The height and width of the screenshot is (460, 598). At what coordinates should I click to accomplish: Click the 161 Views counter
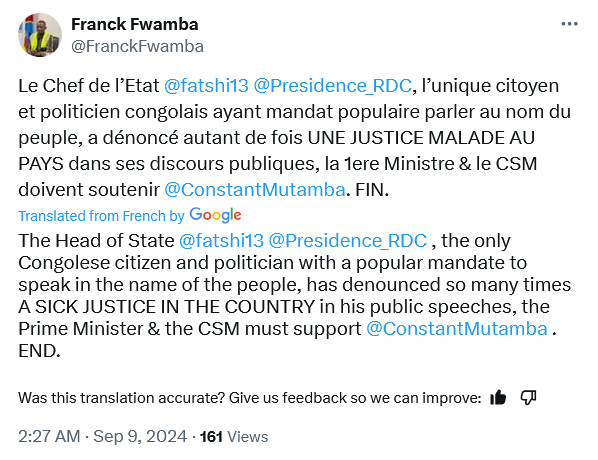[x=234, y=437]
